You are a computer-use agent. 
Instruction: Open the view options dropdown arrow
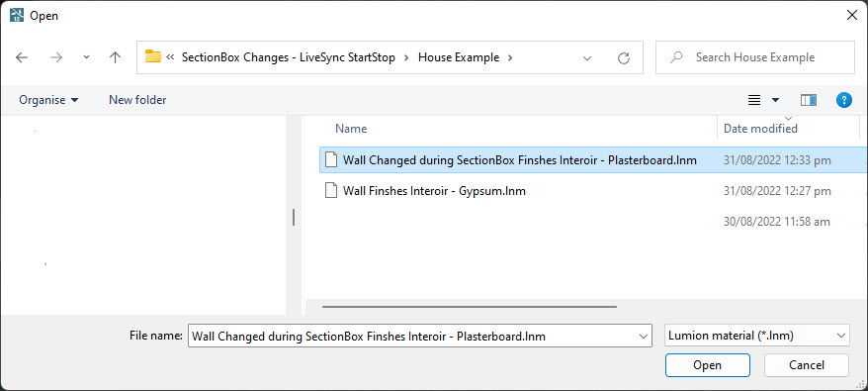tap(775, 100)
